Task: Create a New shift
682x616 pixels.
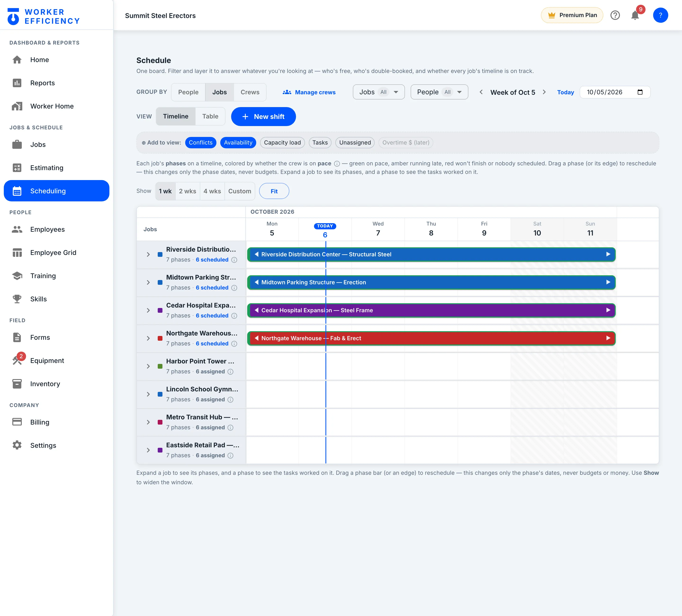Action: (x=263, y=116)
